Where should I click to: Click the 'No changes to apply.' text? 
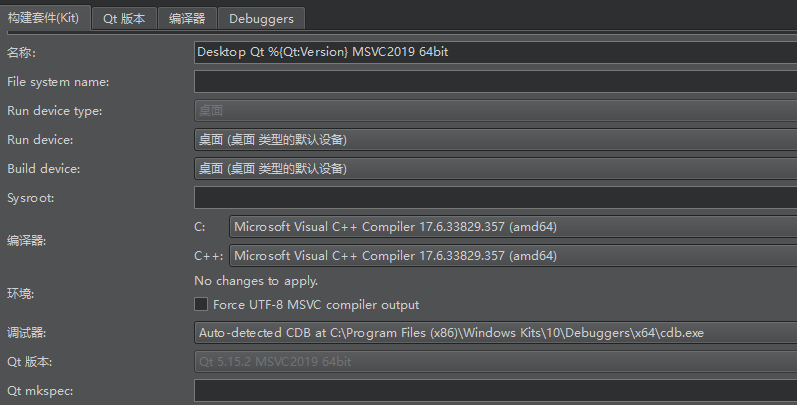(x=256, y=281)
